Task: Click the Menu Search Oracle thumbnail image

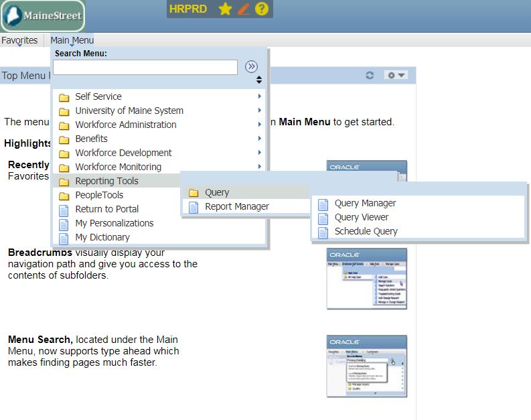Action: point(367,366)
